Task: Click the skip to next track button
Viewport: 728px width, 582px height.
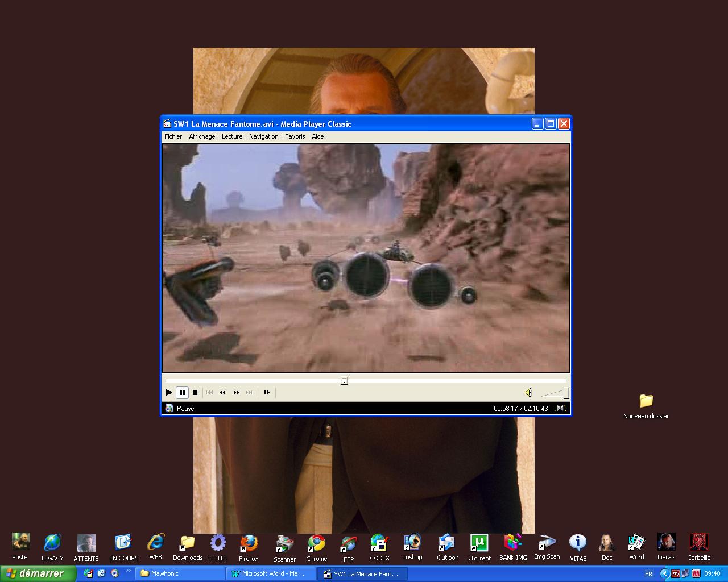Action: 249,392
